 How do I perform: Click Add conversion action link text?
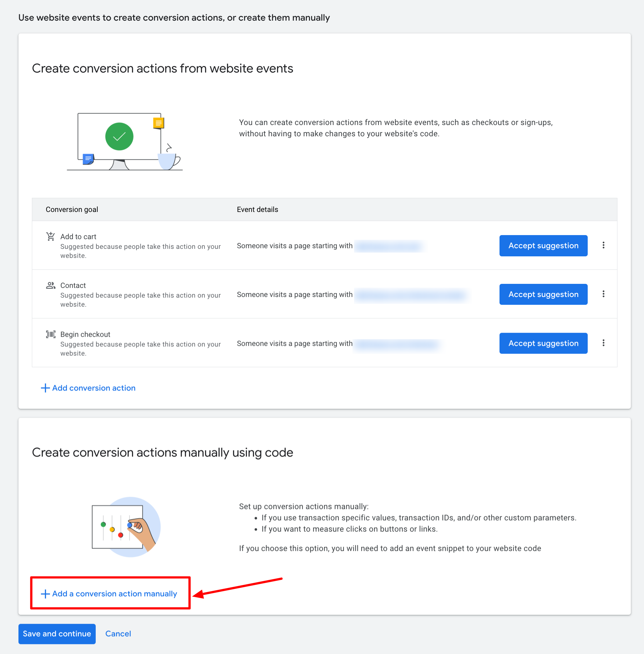coord(94,388)
